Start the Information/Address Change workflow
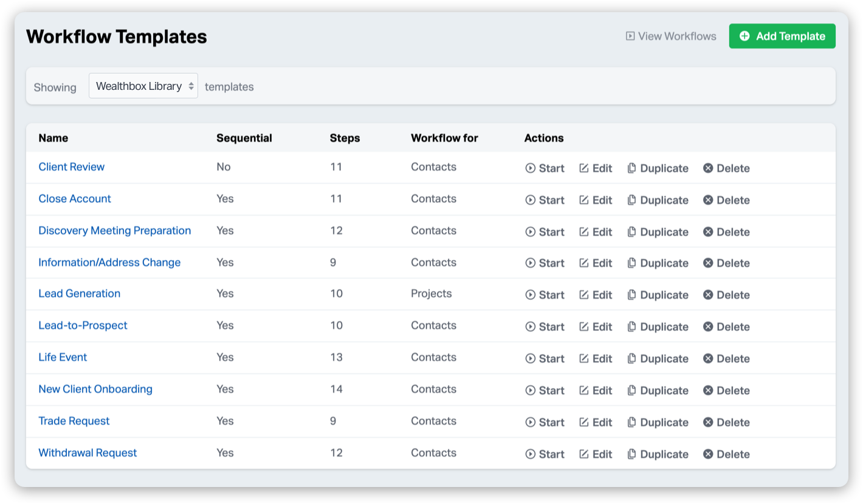Screen dimensions: 863x504 click(545, 263)
